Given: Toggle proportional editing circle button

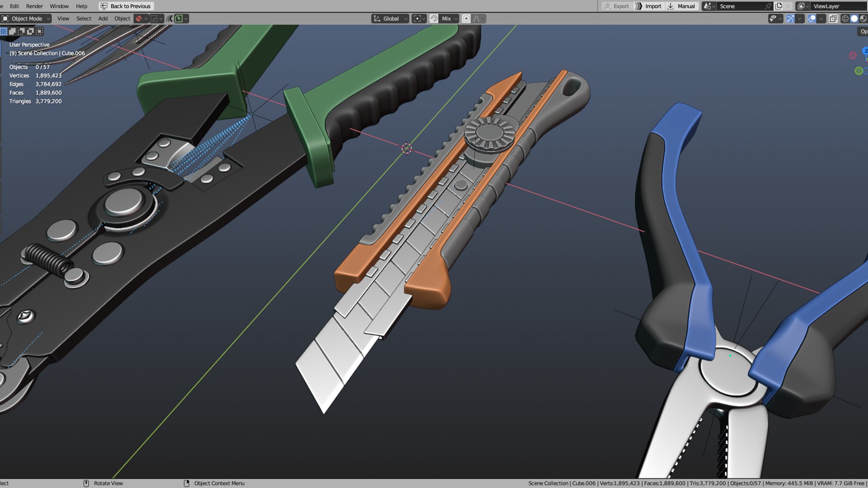Looking at the screenshot, I should [x=466, y=19].
